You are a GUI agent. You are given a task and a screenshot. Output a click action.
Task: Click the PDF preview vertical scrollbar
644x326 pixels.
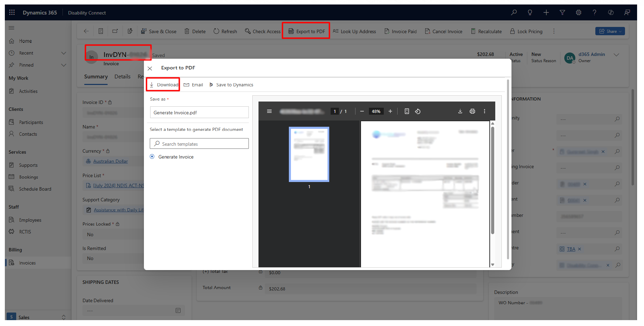492,180
